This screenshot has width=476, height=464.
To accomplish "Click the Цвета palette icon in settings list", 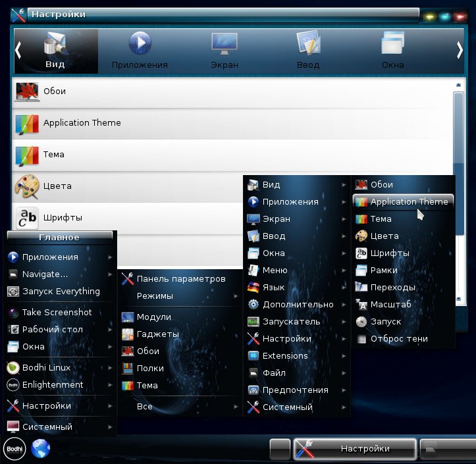I will point(27,186).
